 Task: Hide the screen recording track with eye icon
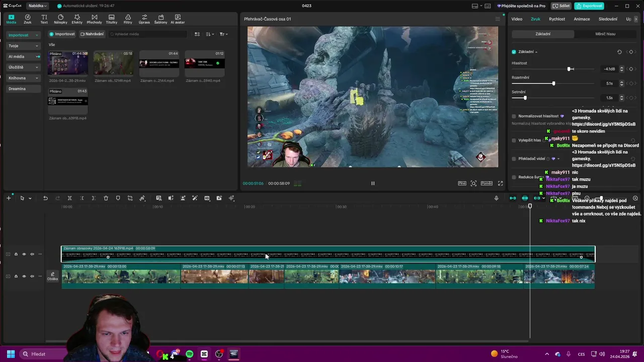pos(24,254)
